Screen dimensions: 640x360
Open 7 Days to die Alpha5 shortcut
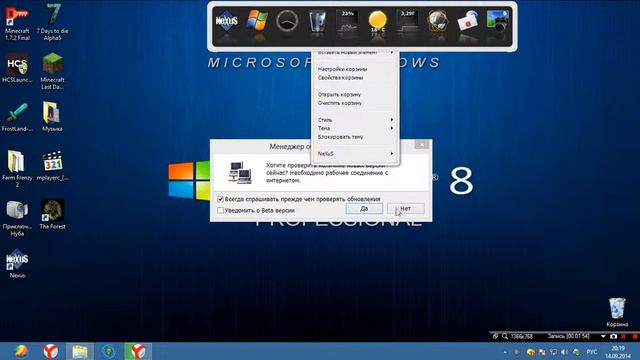point(52,22)
